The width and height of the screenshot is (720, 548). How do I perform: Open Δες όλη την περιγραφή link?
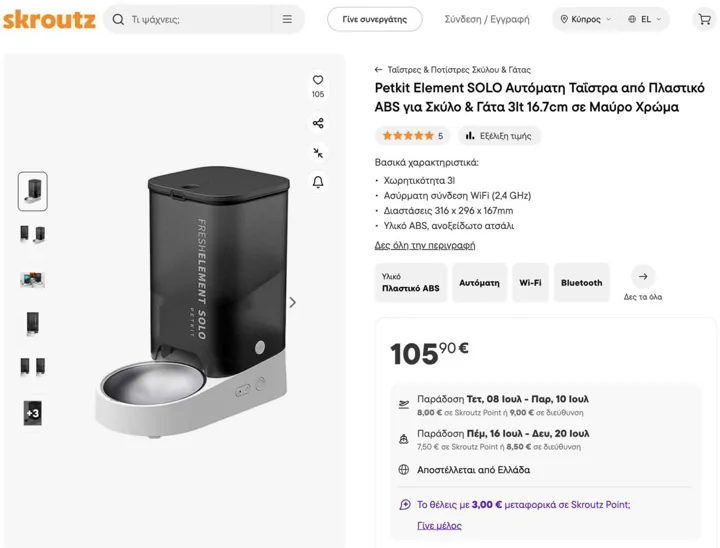click(x=425, y=245)
